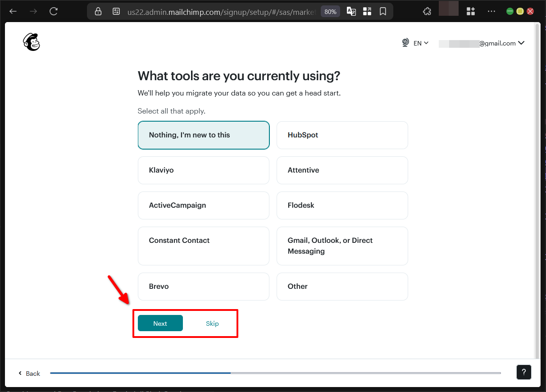Deselect the "Nothing, I'm new to this" card

(x=203, y=135)
